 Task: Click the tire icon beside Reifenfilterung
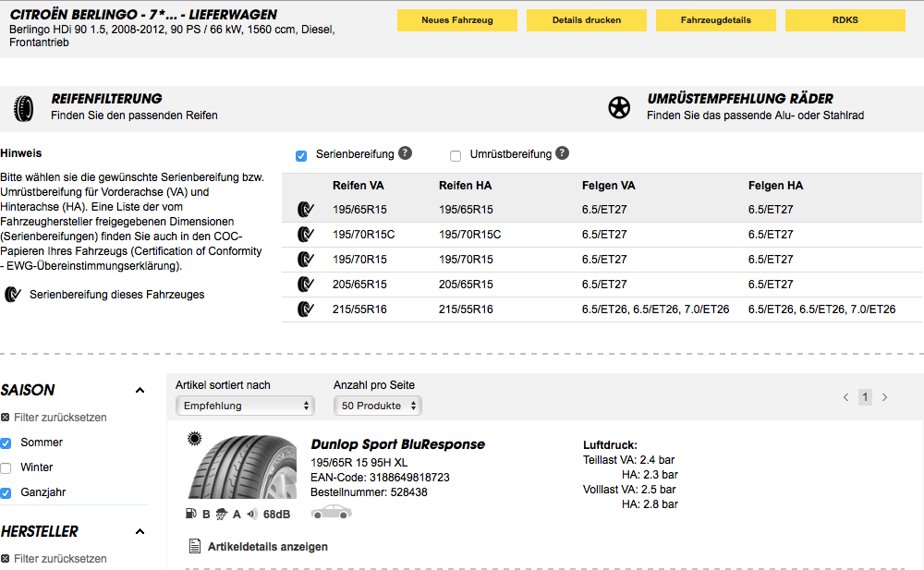[x=24, y=108]
